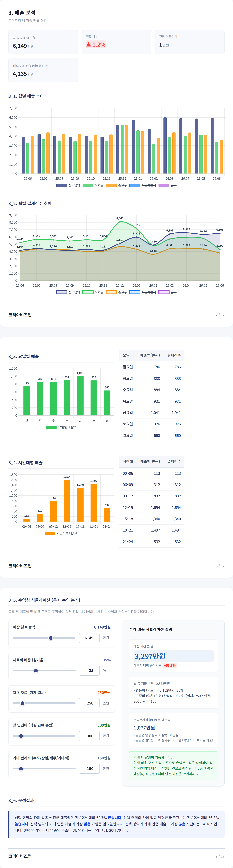Screen dimensions: 233x868
Task: Click the 3_5. 수익성 시뮬레이션 heading
Action: 44,600
